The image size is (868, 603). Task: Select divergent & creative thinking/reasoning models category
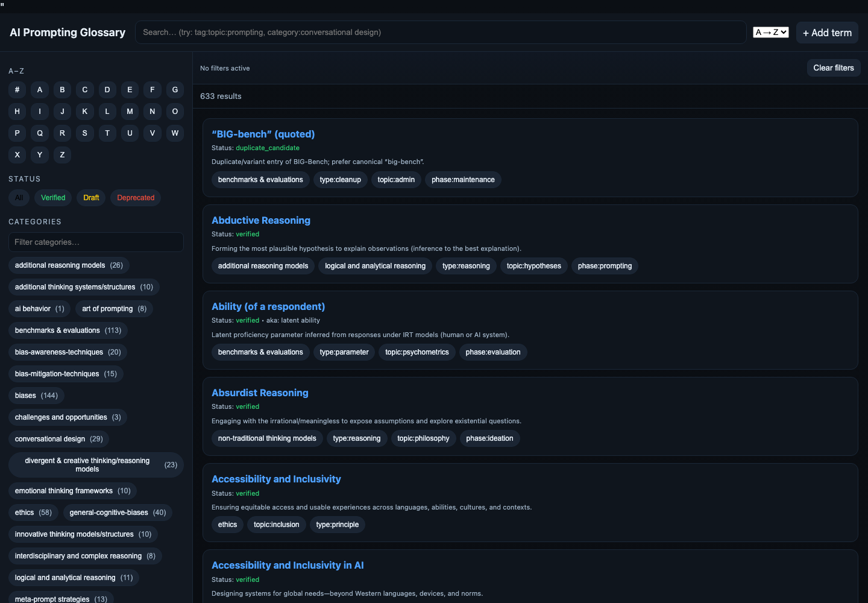pyautogui.click(x=96, y=465)
